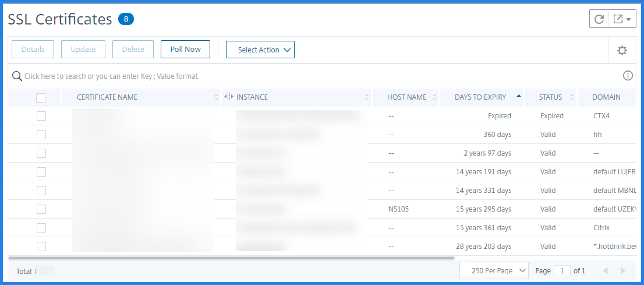Check the NS105 host row
The height and width of the screenshot is (285, 644).
(41, 209)
